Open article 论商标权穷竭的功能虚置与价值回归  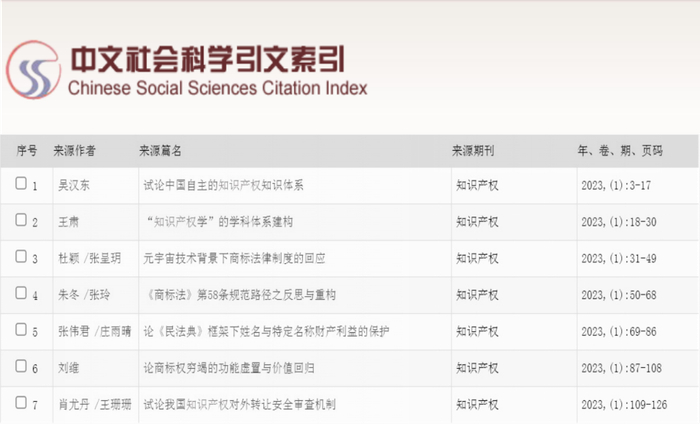229,368
